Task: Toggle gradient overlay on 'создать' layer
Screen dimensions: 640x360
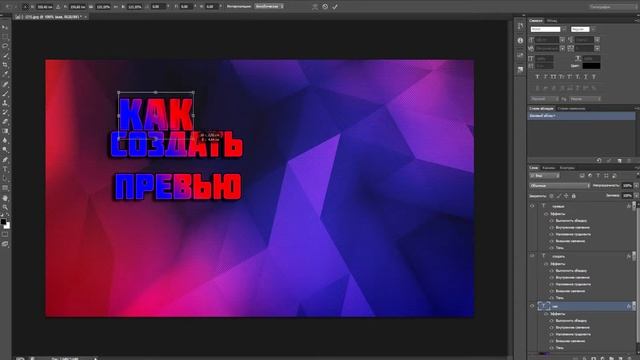Action: pyautogui.click(x=551, y=284)
